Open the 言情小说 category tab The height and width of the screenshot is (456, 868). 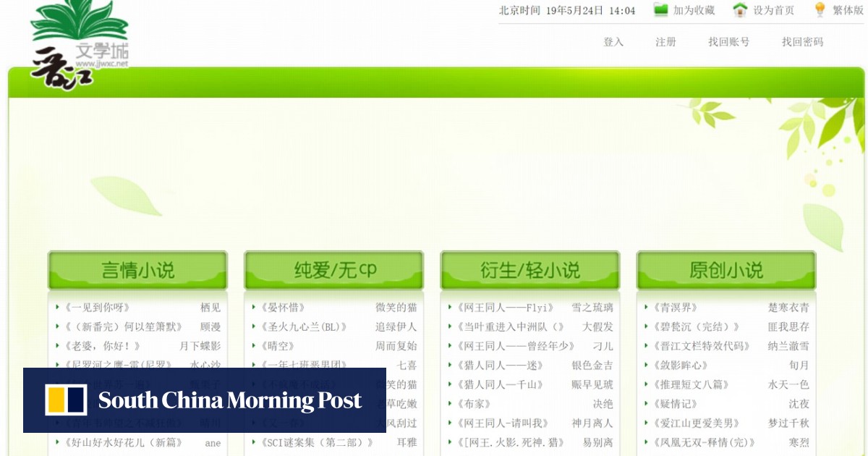click(137, 271)
